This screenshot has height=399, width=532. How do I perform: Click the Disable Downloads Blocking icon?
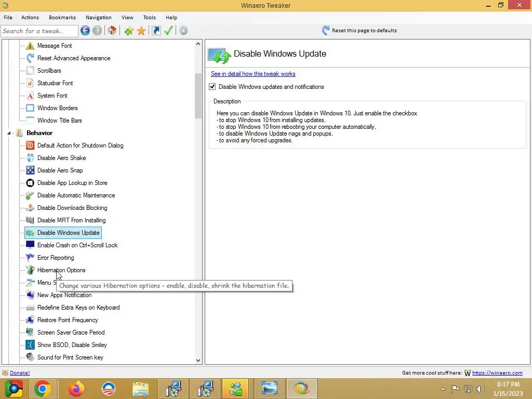tap(30, 208)
